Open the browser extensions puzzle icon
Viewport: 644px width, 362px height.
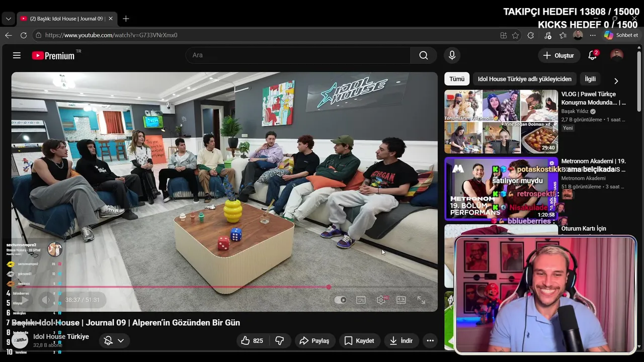click(531, 35)
